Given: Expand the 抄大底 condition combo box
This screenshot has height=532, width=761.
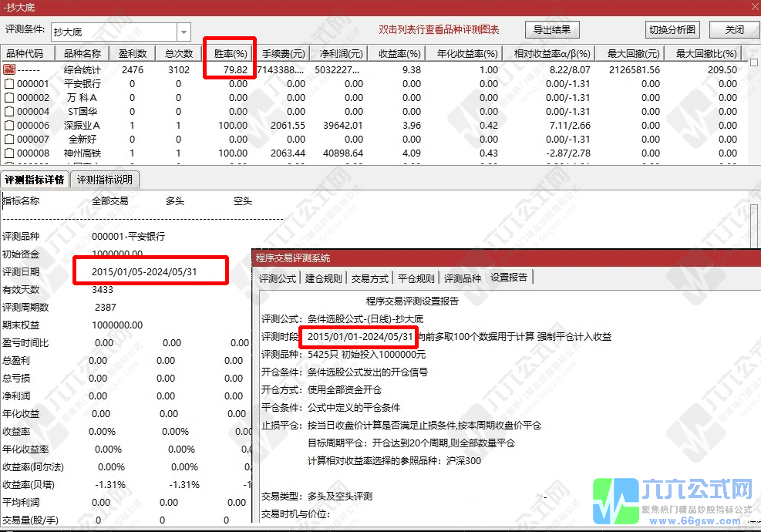Looking at the screenshot, I should (x=183, y=32).
